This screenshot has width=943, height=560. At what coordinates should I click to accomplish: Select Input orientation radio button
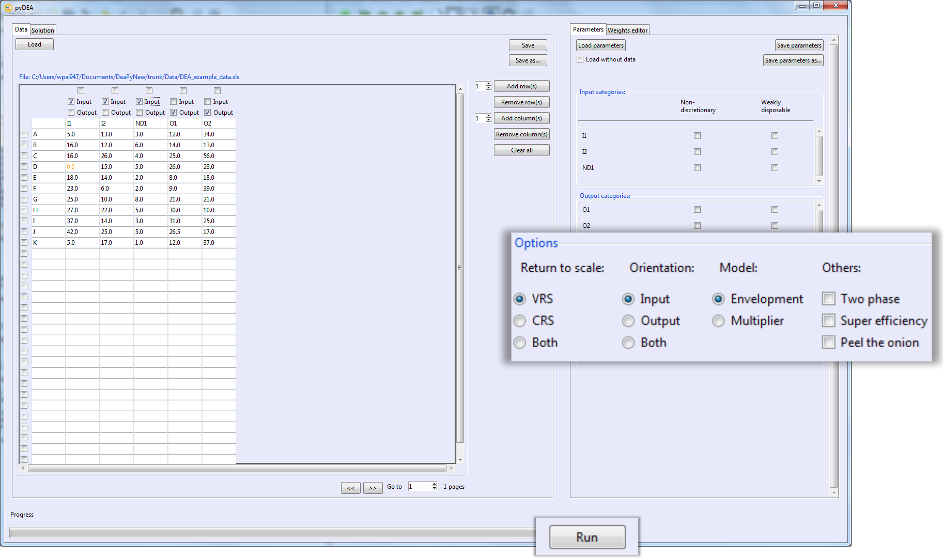pos(628,299)
